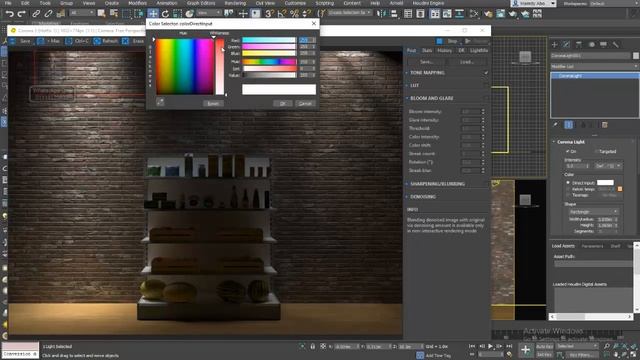Switch to the LightMix tab in VFB

pyautogui.click(x=479, y=50)
